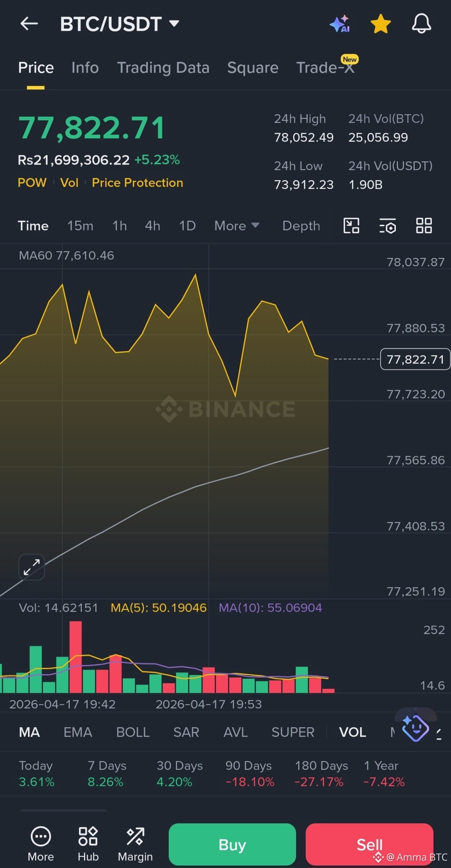The height and width of the screenshot is (868, 451).
Task: Tap the Vol tag
Action: click(69, 183)
